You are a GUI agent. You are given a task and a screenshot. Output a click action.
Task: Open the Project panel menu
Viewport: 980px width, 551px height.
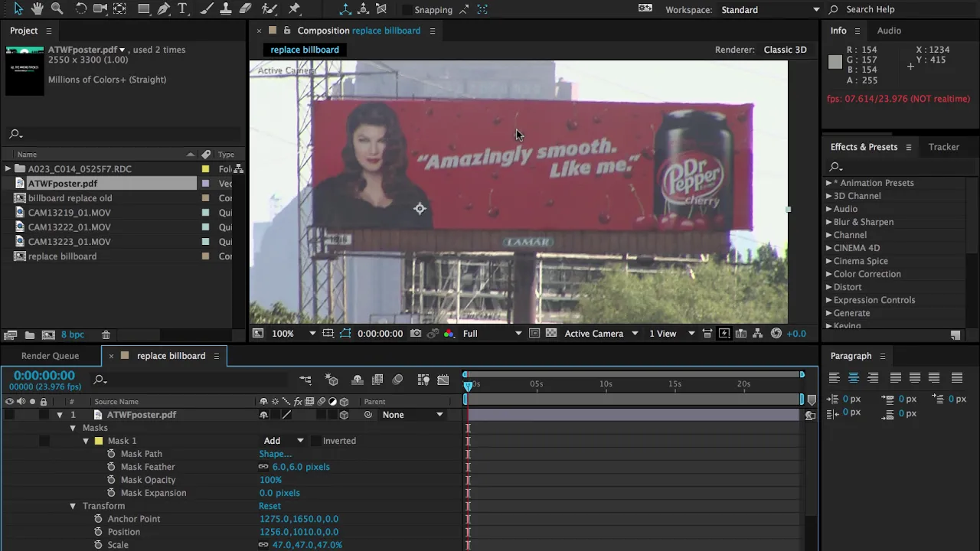(49, 31)
